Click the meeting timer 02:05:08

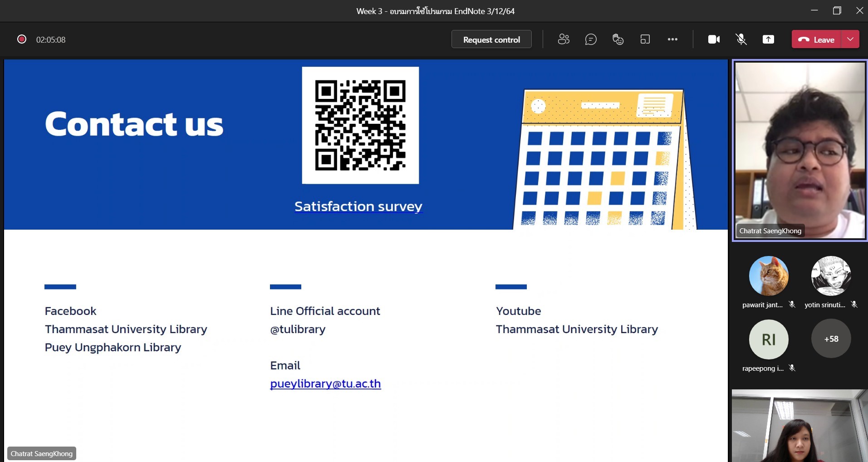click(51, 40)
